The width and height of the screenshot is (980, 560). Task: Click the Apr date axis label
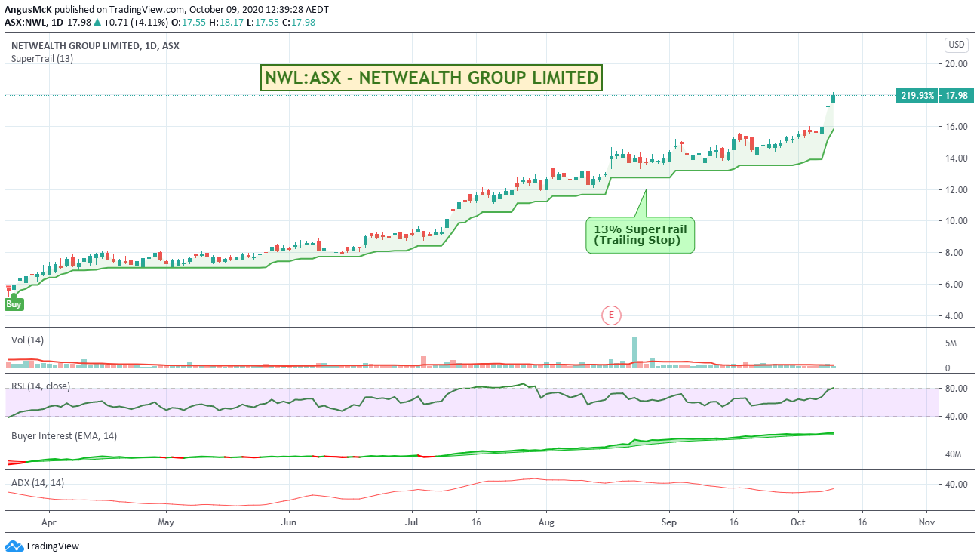pos(49,522)
